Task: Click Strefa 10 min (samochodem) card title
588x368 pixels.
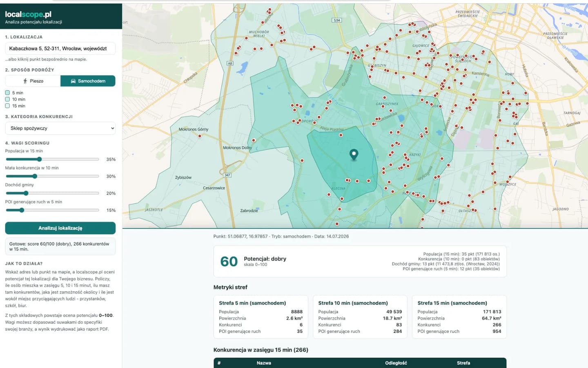Action: pyautogui.click(x=353, y=303)
